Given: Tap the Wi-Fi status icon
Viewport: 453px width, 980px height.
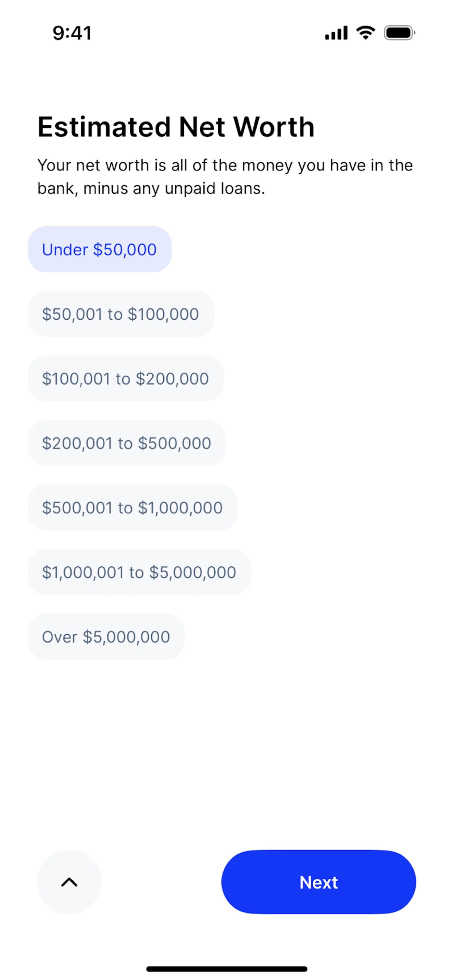Looking at the screenshot, I should pyautogui.click(x=365, y=33).
